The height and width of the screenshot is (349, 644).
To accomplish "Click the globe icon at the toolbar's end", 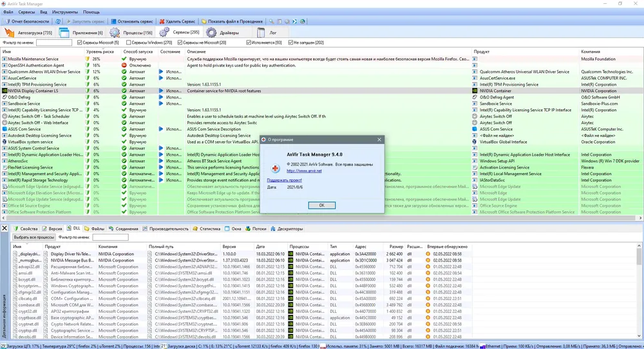I will pyautogui.click(x=303, y=21).
